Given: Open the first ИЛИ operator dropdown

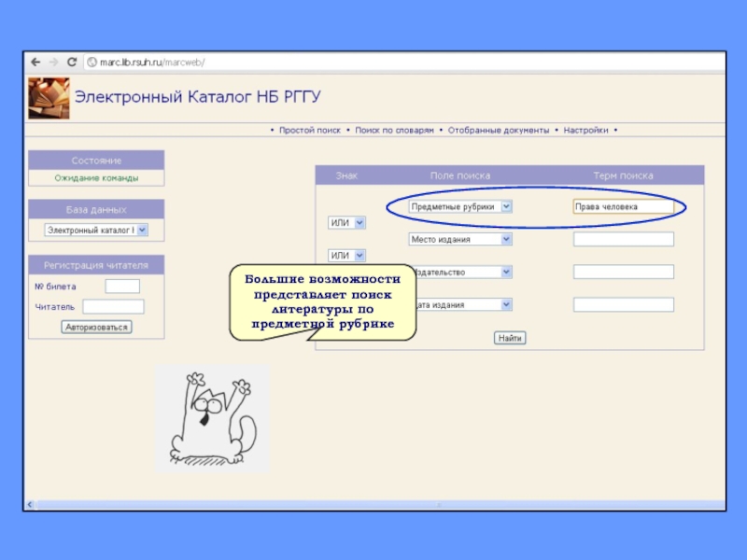Looking at the screenshot, I should coord(346,222).
